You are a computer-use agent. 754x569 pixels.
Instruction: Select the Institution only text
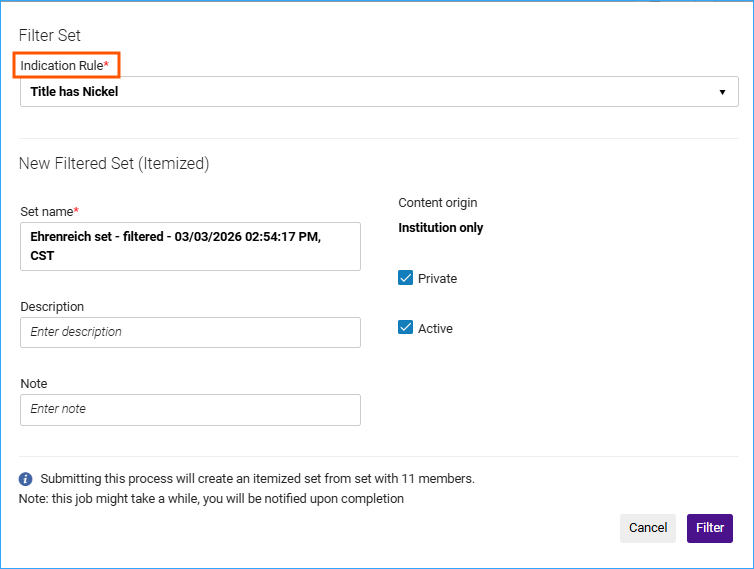pyautogui.click(x=440, y=228)
